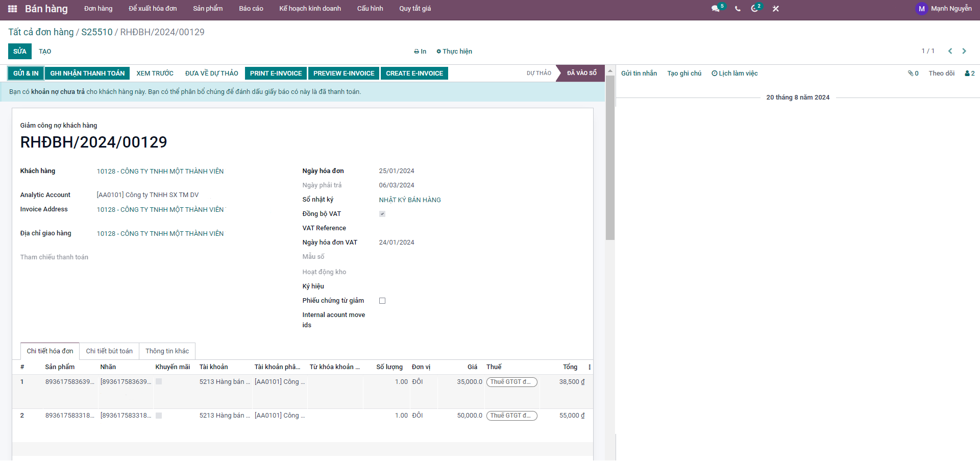Click the phone call icon
980x461 pixels.
738,9
